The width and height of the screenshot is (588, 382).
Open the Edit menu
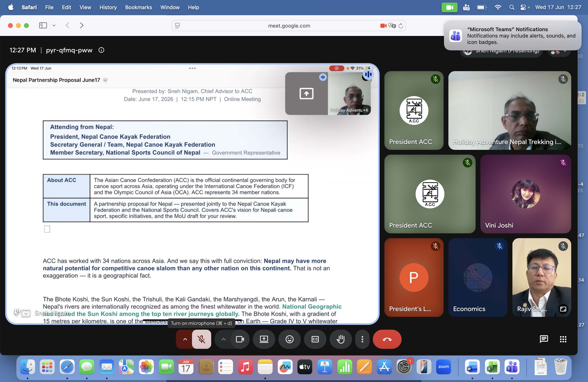(x=66, y=7)
